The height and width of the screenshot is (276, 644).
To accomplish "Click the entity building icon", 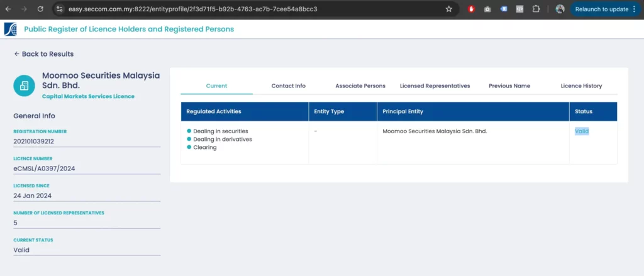I will tap(25, 86).
